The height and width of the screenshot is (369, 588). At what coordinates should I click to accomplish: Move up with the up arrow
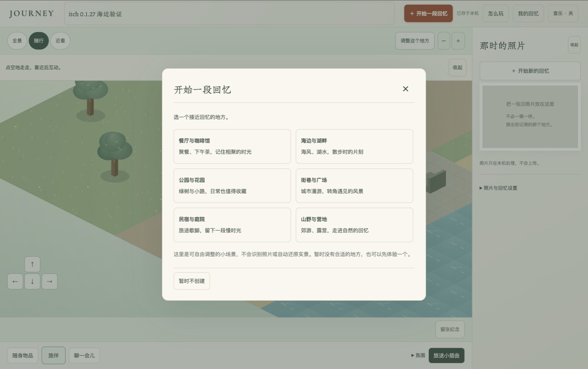coord(32,264)
